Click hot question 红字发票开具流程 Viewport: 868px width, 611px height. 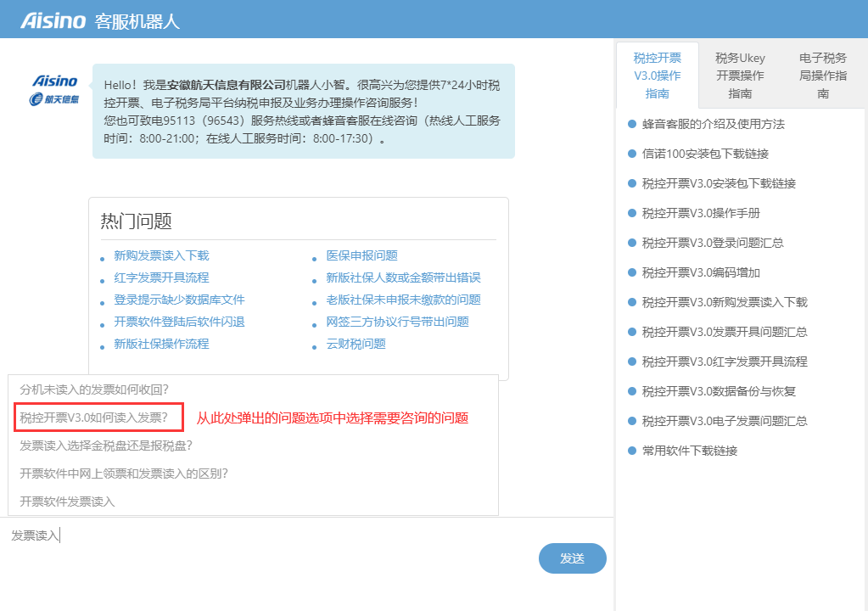[x=162, y=277]
